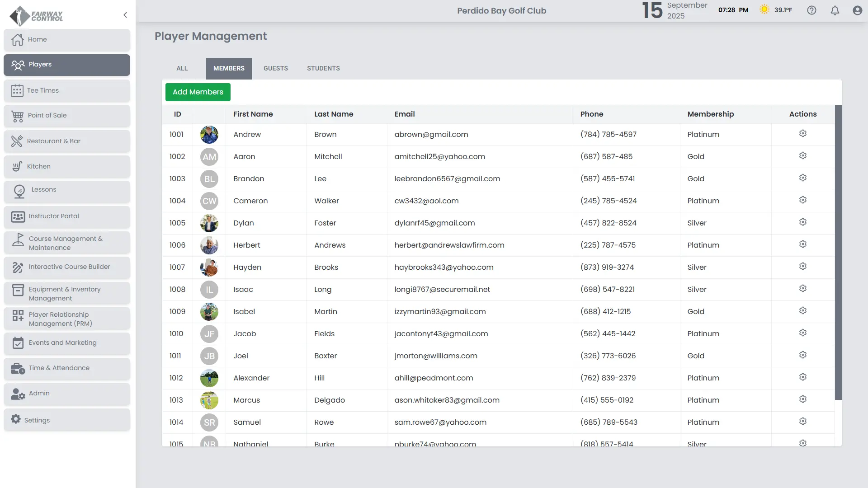Open the user account profile icon

pos(857,10)
